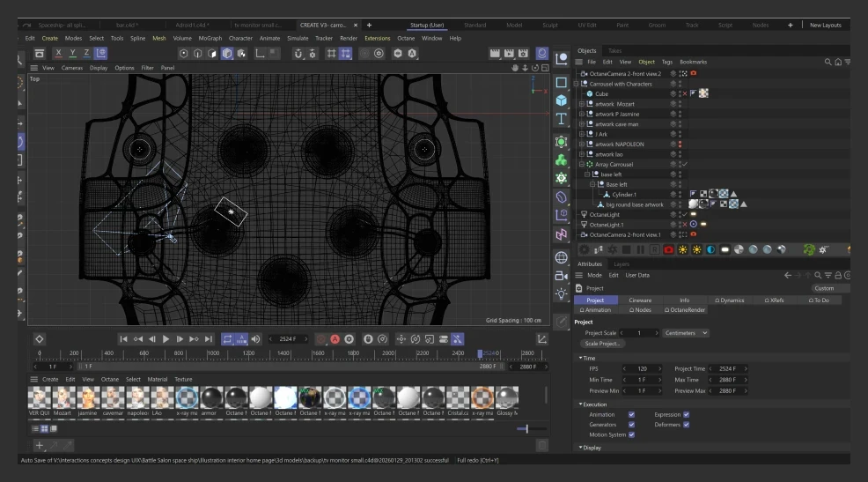This screenshot has height=482, width=868.
Task: Select the napoleon material thumbnail
Action: (136, 397)
